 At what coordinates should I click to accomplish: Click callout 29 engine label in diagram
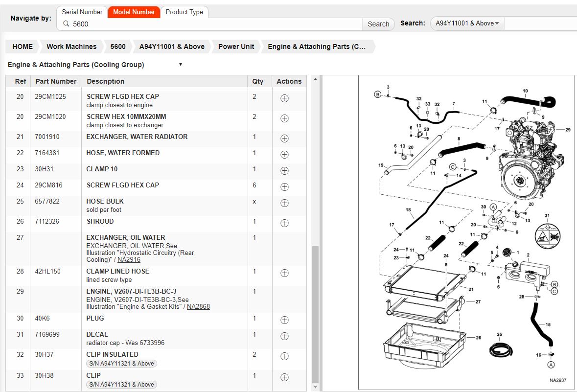coord(568,130)
